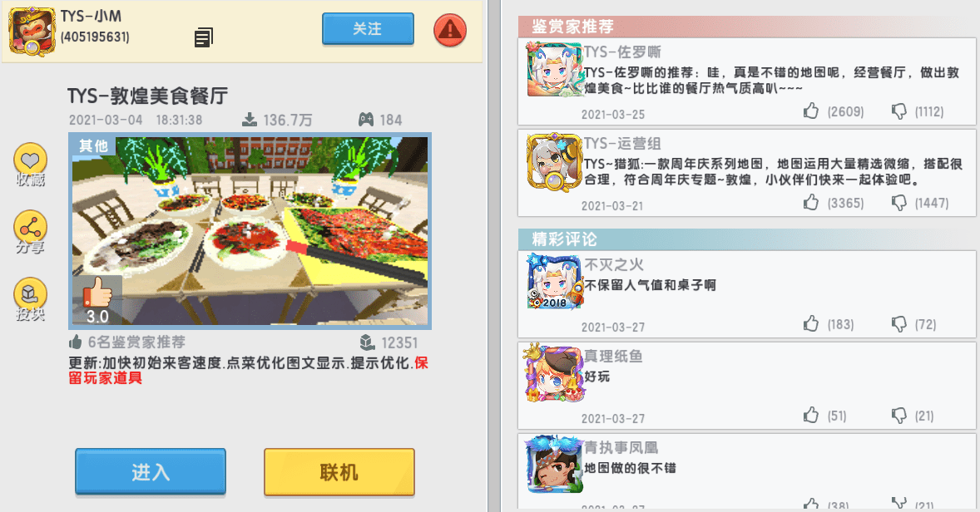Open TYS-小M author avatar

pos(32,32)
